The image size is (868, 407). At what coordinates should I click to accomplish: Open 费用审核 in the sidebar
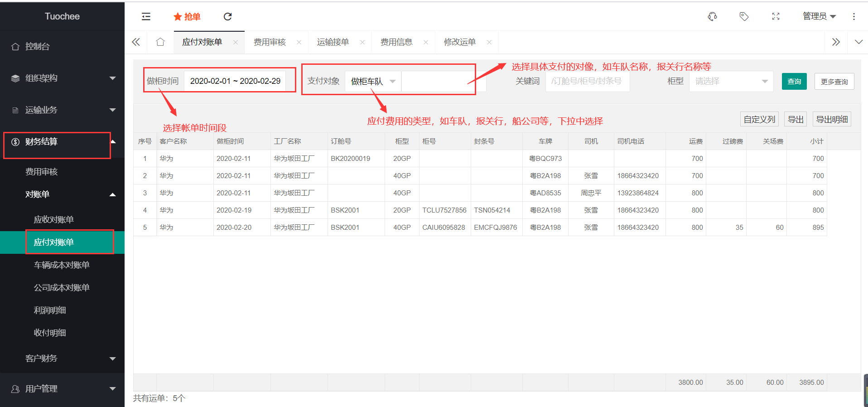pos(62,172)
